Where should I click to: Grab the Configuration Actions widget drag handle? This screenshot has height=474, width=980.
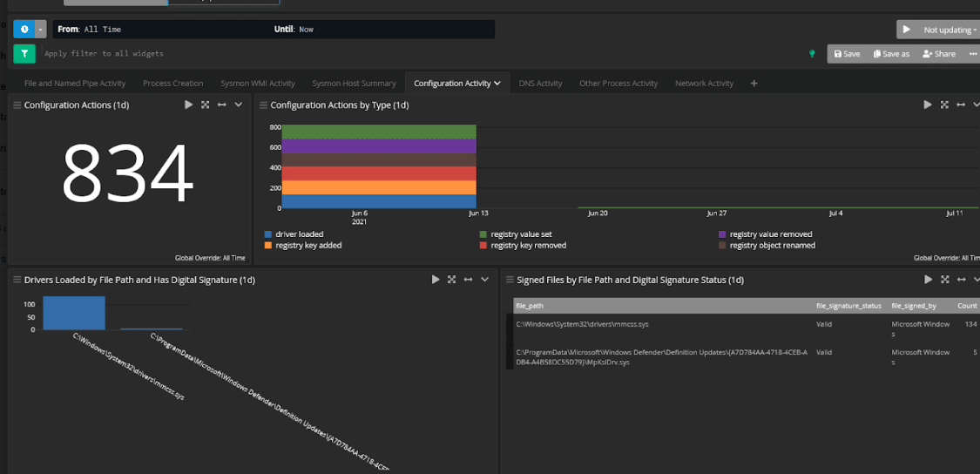click(x=17, y=105)
